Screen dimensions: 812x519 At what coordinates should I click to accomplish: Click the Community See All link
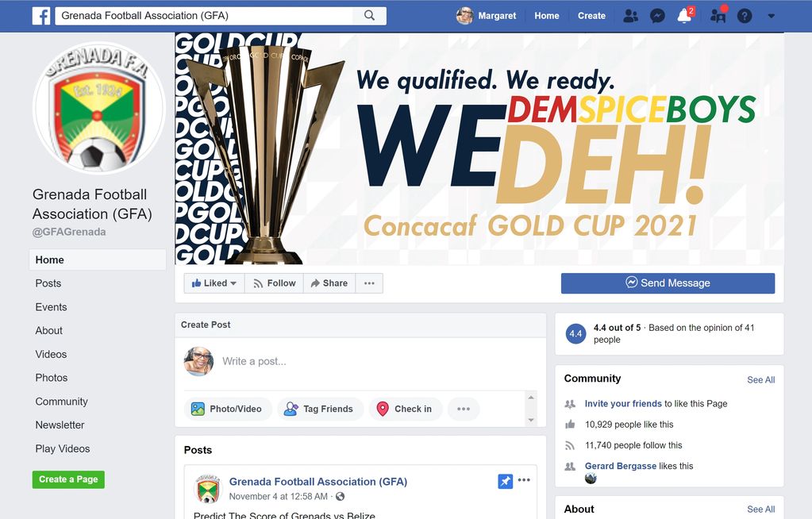[760, 379]
